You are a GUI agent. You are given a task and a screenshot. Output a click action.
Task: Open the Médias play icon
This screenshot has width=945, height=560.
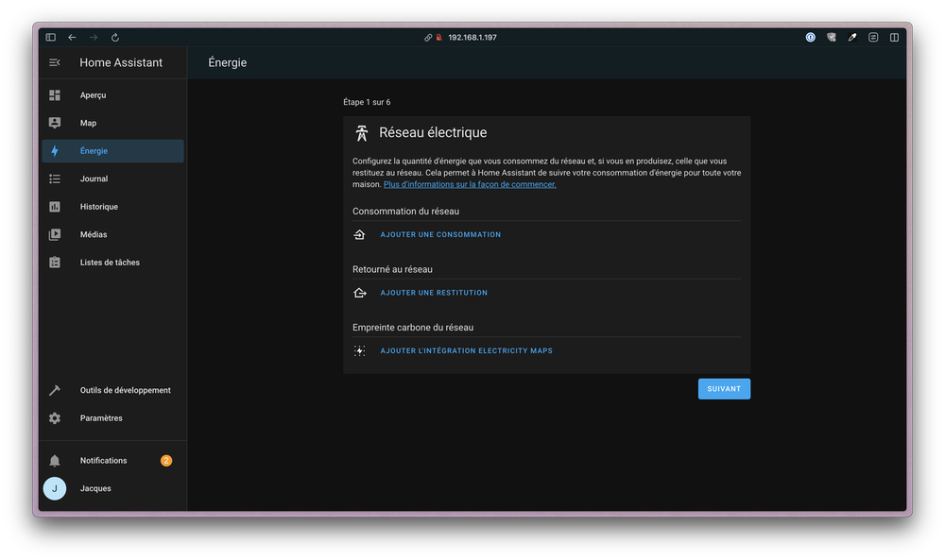(55, 234)
